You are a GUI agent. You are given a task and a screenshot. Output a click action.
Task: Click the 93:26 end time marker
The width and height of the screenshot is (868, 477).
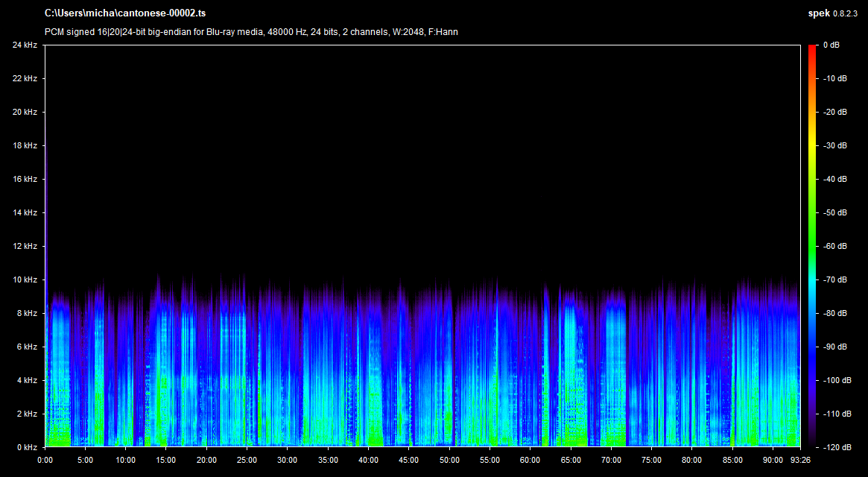[800, 460]
